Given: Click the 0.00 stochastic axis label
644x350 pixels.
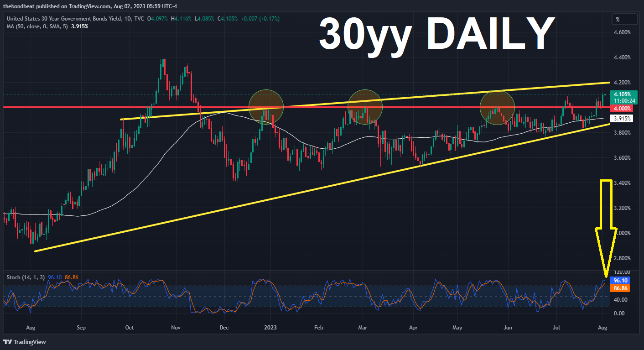Looking at the screenshot, I should pos(619,313).
